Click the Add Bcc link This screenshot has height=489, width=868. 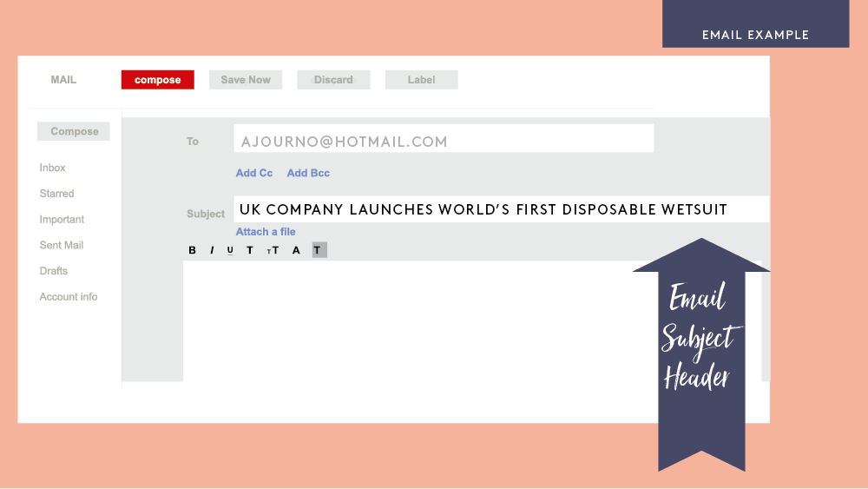tap(308, 173)
